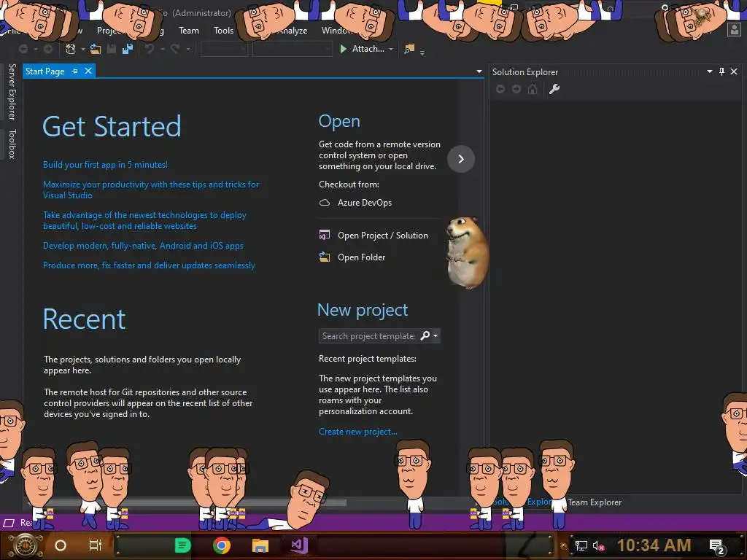Click the Find in Files toolbar icon
The image size is (747, 560).
409,49
